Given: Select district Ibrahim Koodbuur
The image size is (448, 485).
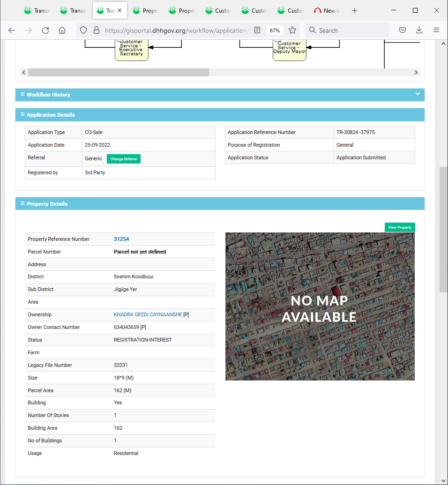Looking at the screenshot, I should pyautogui.click(x=134, y=277).
